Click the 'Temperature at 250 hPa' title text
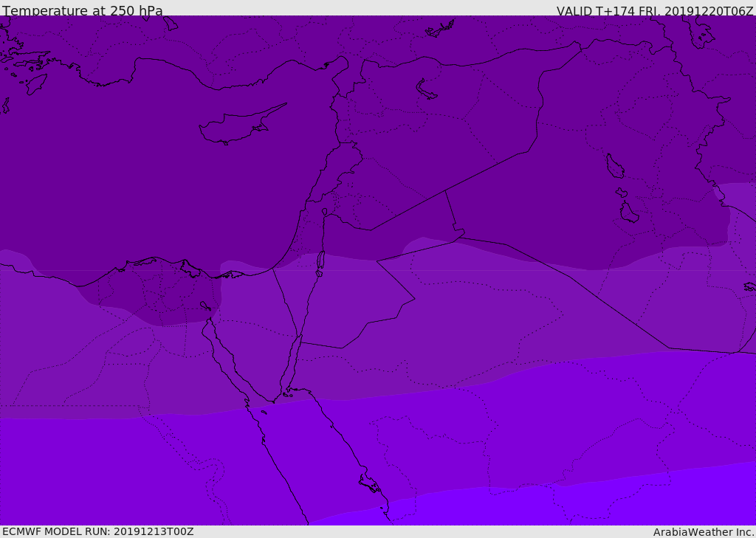Image resolution: width=756 pixels, height=538 pixels. [x=83, y=10]
